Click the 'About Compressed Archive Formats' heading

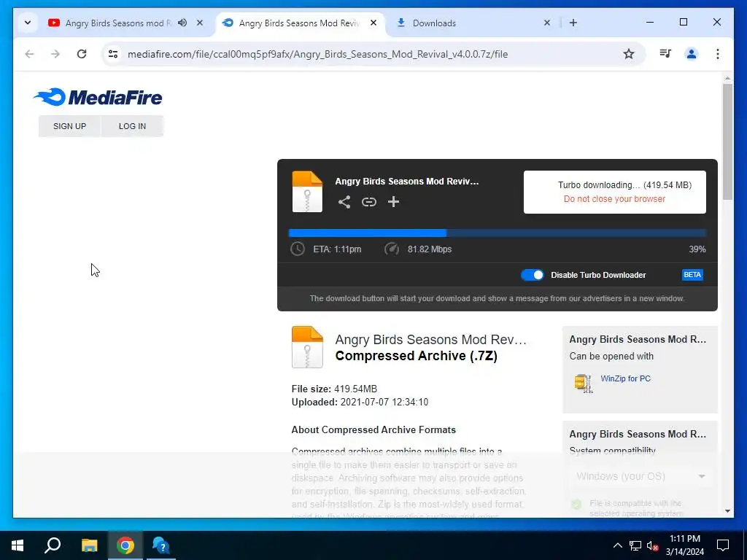pos(373,430)
